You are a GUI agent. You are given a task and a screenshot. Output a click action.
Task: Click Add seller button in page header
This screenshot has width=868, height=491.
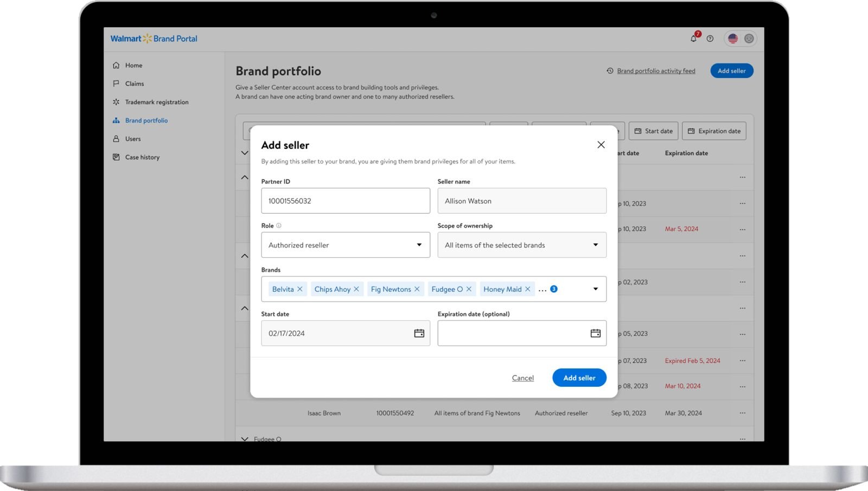click(x=732, y=71)
